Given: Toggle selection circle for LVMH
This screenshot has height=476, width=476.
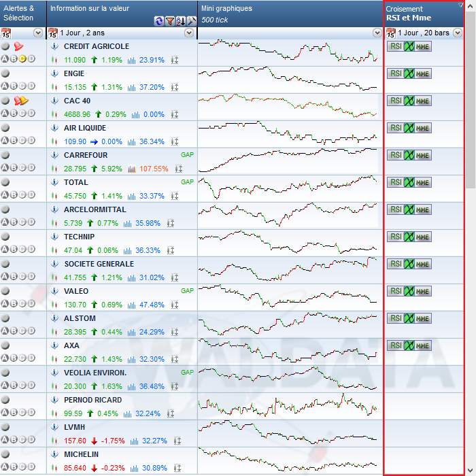Looking at the screenshot, I should (x=5, y=427).
